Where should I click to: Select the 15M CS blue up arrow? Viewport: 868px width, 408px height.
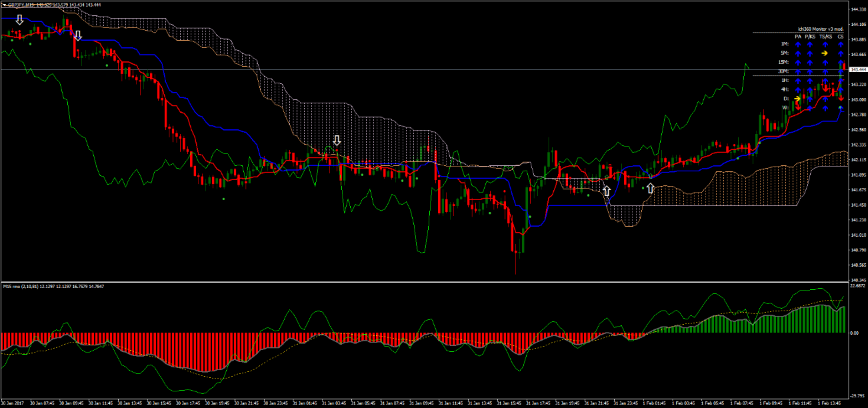[x=841, y=62]
